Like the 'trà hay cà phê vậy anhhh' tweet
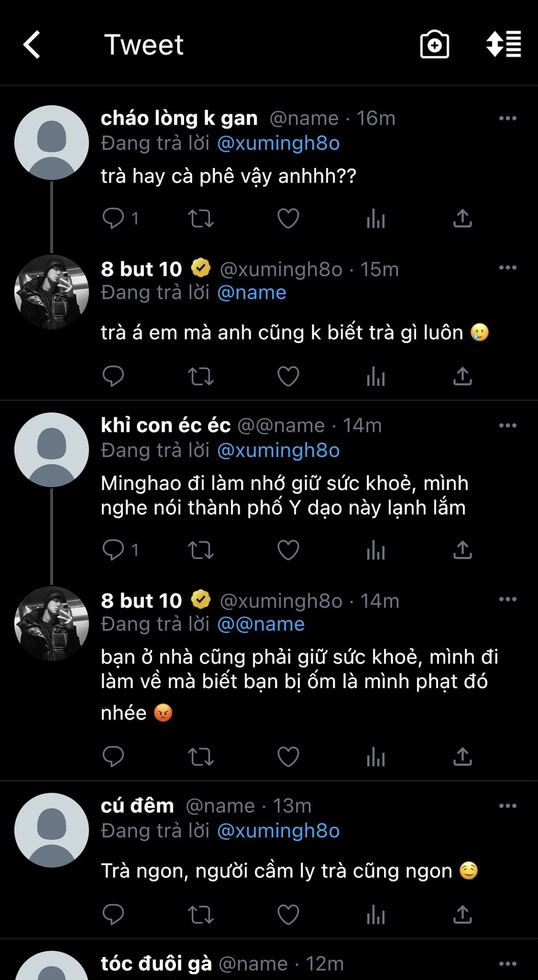Viewport: 538px width, 980px height. [x=288, y=218]
